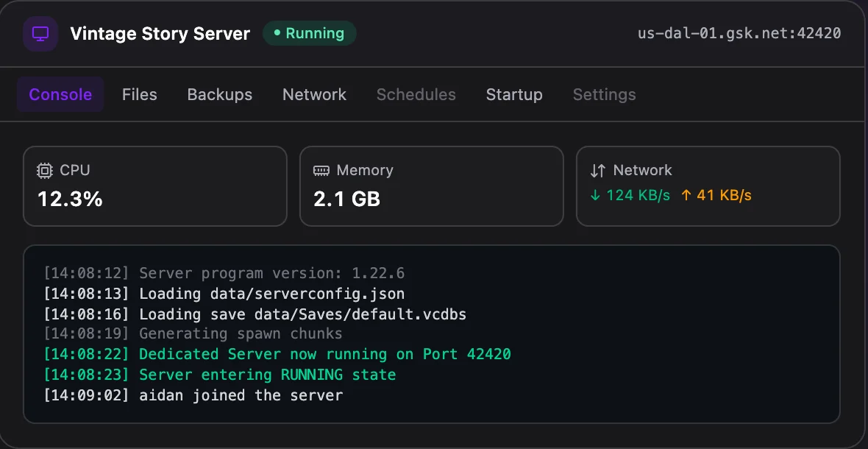Open the Console tab

[60, 95]
